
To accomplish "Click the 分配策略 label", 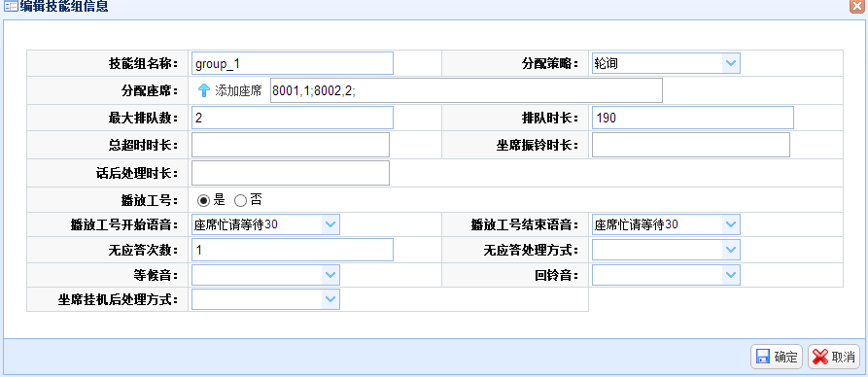I will 550,64.
